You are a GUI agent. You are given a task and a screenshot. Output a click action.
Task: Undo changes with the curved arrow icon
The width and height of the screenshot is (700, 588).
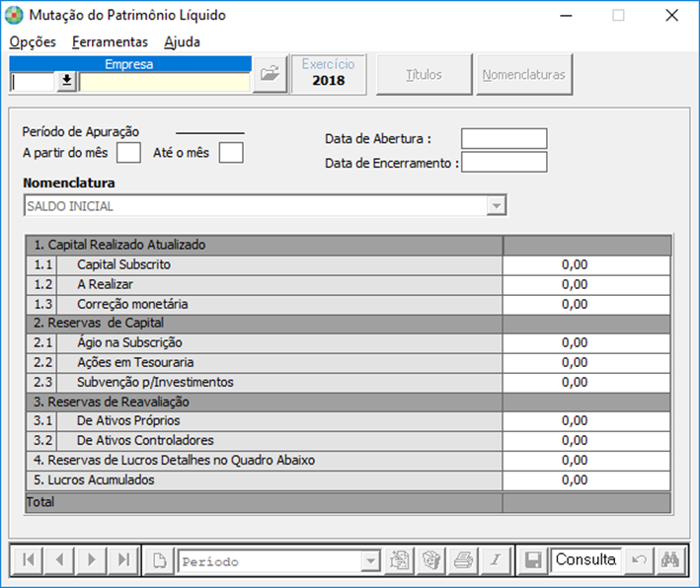[639, 560]
